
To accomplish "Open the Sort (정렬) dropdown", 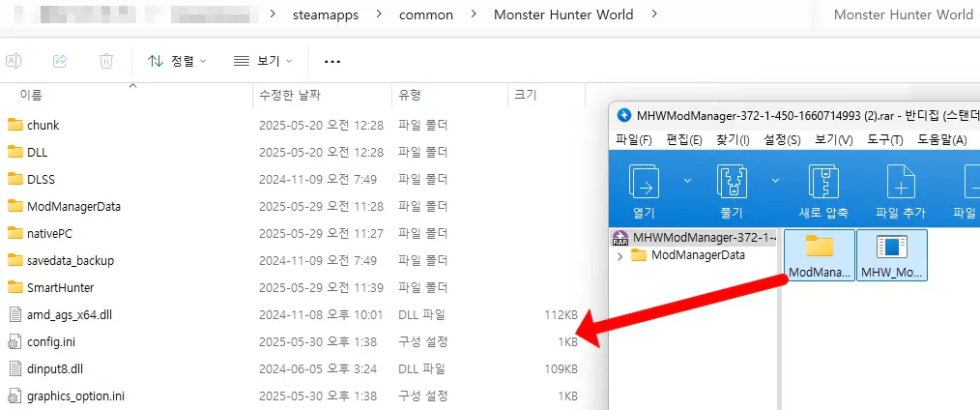I will tap(178, 61).
